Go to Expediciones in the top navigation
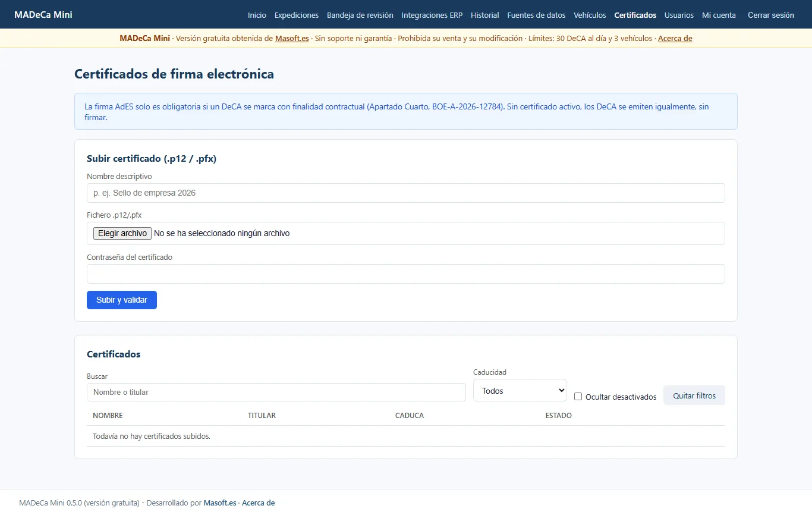Viewport: 812px width, 518px height. 297,15
